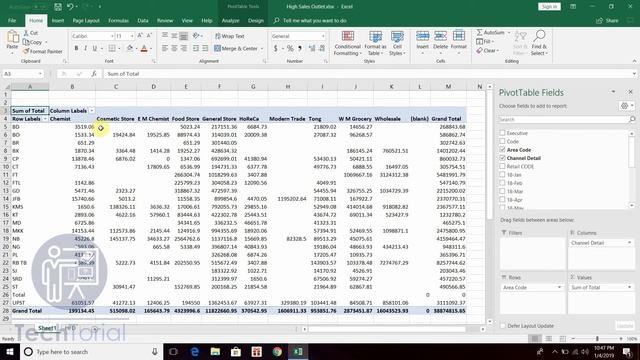Click the Decrease Font Size icon
The height and width of the screenshot is (360, 640).
click(149, 36)
